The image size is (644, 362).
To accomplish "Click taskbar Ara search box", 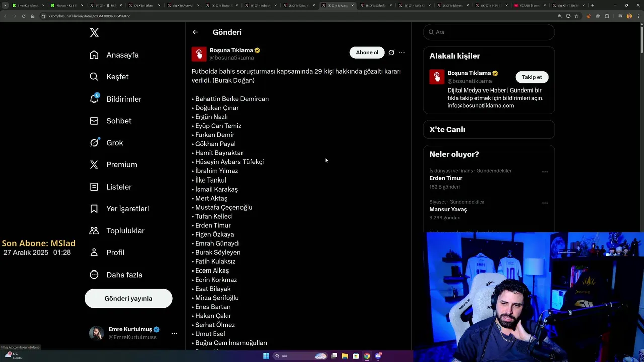I will coord(300,356).
